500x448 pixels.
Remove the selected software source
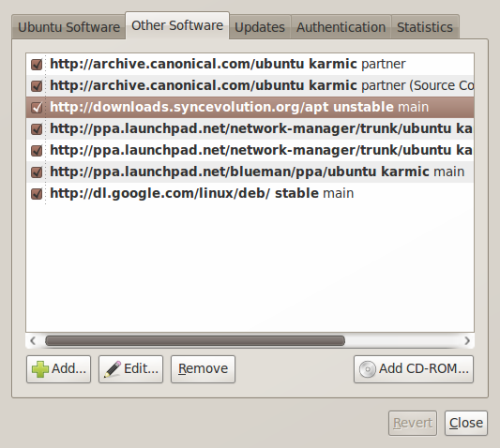203,369
